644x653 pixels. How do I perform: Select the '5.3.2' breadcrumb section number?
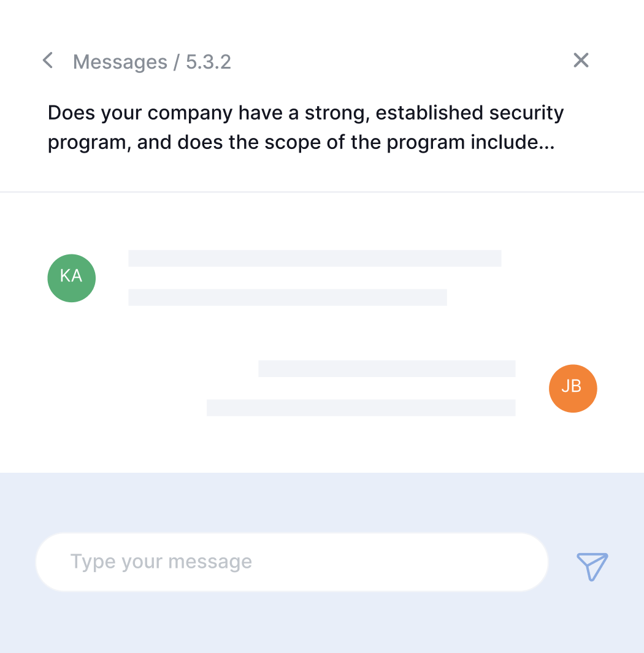point(209,62)
